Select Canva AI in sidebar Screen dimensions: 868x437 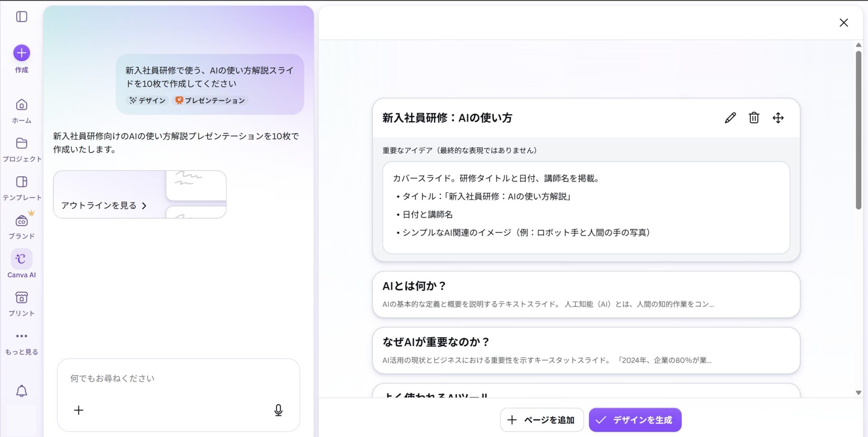pyautogui.click(x=22, y=264)
